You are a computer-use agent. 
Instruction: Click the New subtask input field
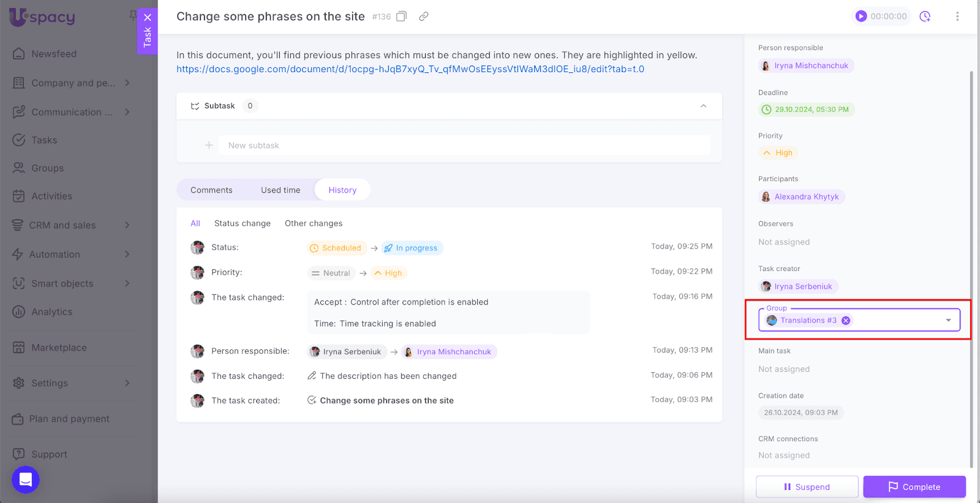click(x=464, y=146)
